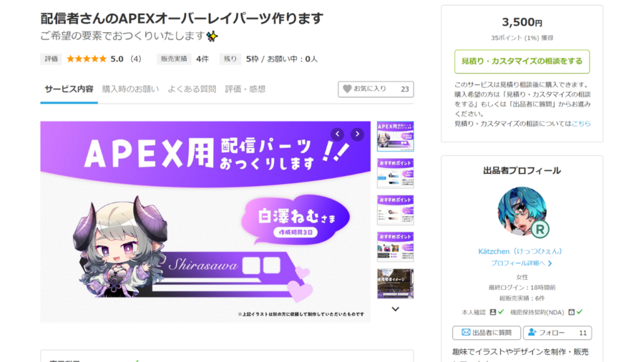The height and width of the screenshot is (362, 644).
Task: Click 見積り・カスタマイズの相談をする button
Action: (x=521, y=62)
